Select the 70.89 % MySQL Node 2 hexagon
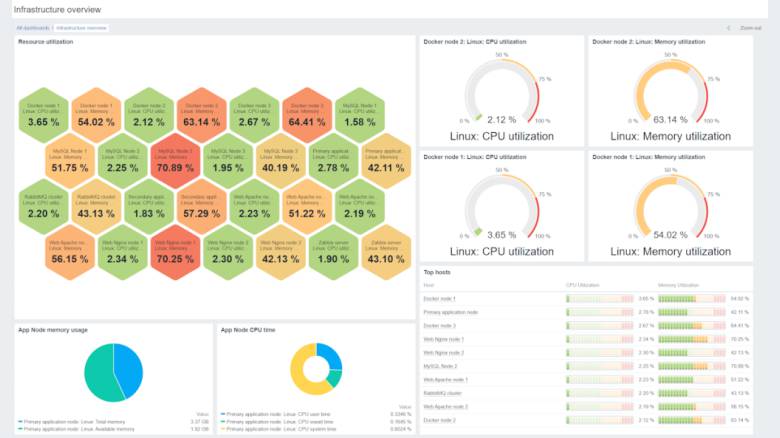The image size is (780, 438). (x=174, y=162)
